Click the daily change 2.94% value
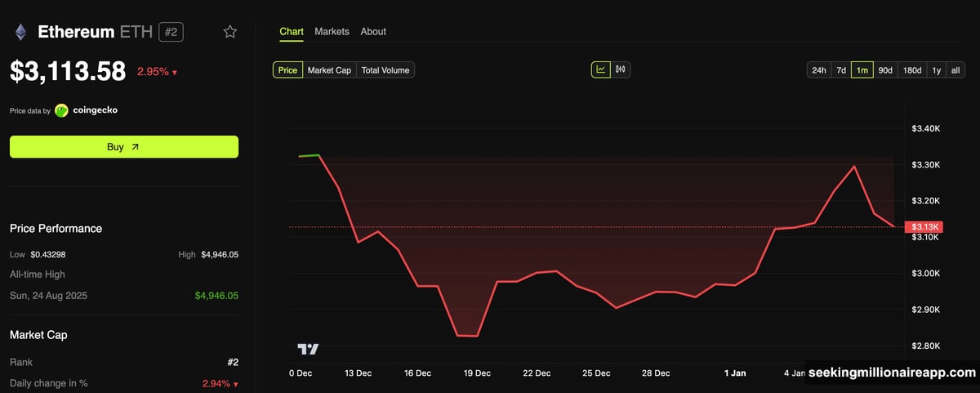This screenshot has width=980, height=393. pyautogui.click(x=220, y=383)
